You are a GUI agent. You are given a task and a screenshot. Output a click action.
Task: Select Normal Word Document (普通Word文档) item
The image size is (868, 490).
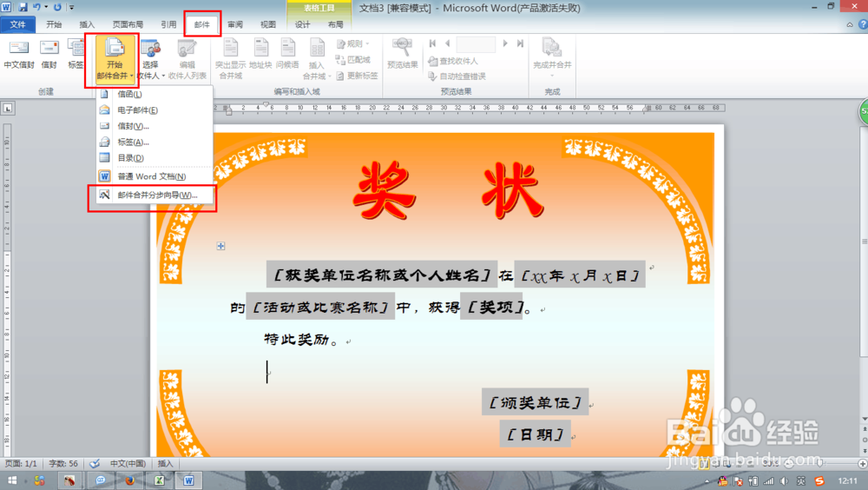154,176
